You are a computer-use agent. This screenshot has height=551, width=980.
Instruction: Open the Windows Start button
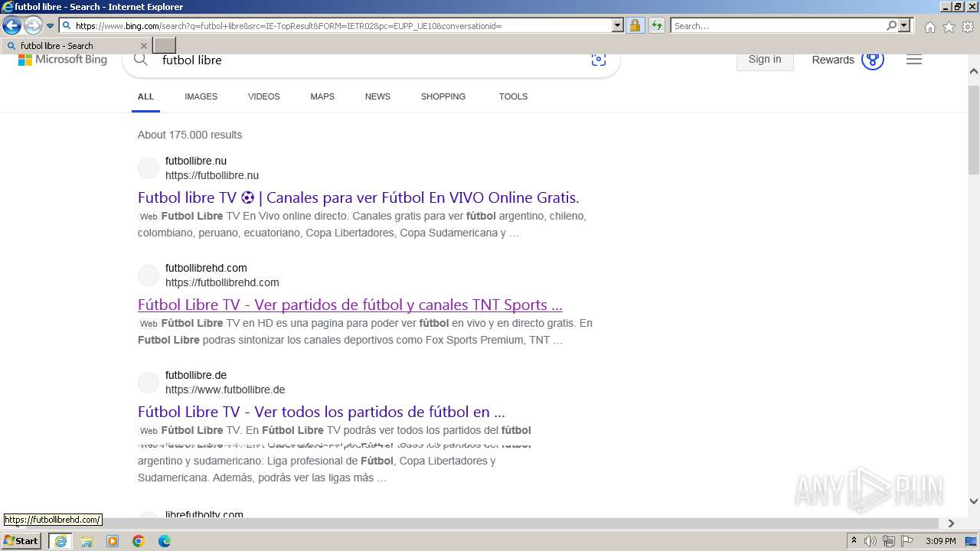[21, 541]
